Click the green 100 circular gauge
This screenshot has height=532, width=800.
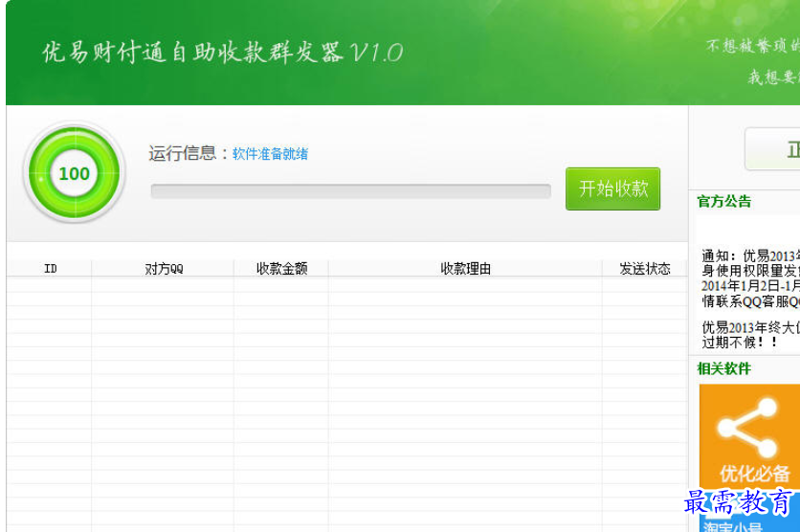point(75,173)
